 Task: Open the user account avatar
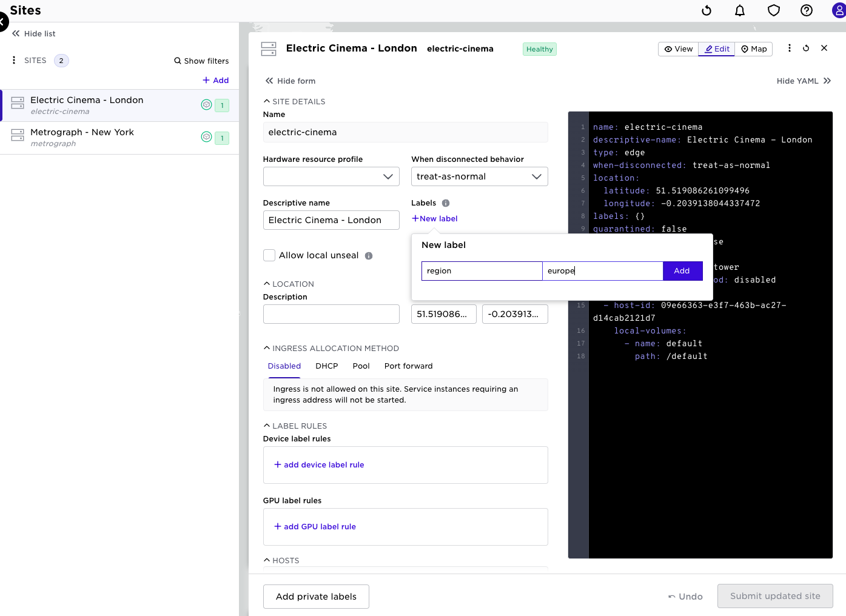point(839,10)
